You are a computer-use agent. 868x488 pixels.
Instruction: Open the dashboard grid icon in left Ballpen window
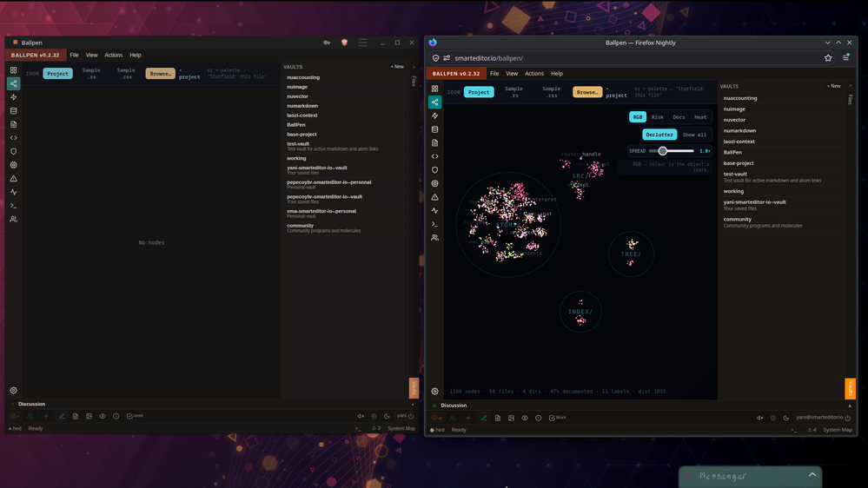coord(13,70)
